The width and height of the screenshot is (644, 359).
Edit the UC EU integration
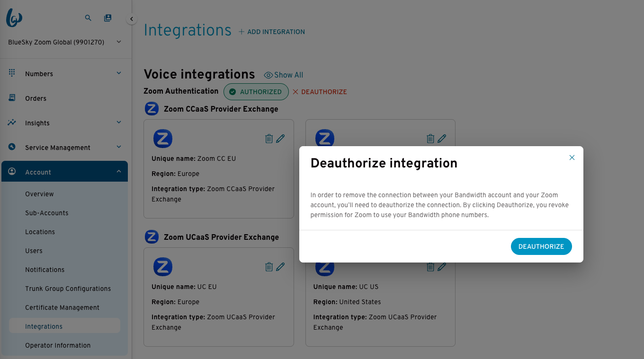click(280, 266)
